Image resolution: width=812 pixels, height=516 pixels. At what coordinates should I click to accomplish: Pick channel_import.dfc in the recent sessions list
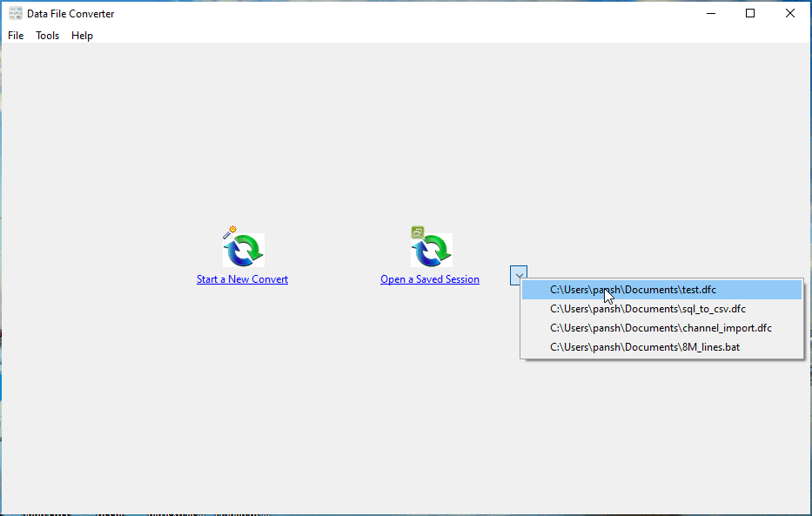coord(661,328)
